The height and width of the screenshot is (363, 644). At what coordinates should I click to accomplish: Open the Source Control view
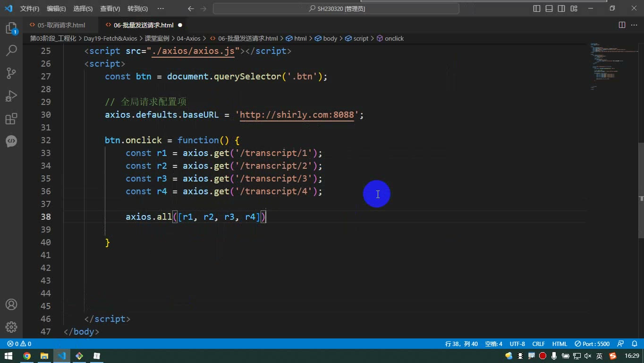(x=11, y=73)
